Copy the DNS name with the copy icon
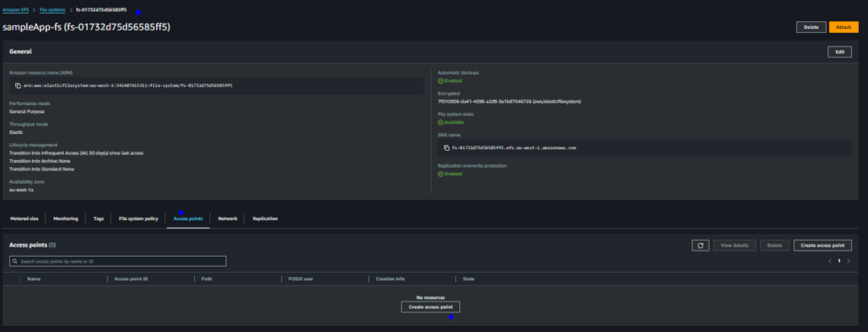 pos(447,147)
